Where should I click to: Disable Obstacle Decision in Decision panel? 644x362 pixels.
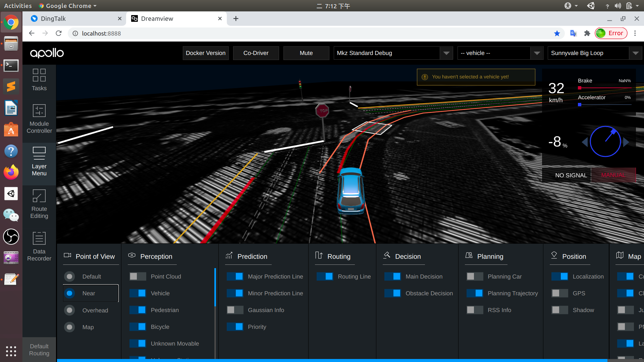tap(393, 293)
